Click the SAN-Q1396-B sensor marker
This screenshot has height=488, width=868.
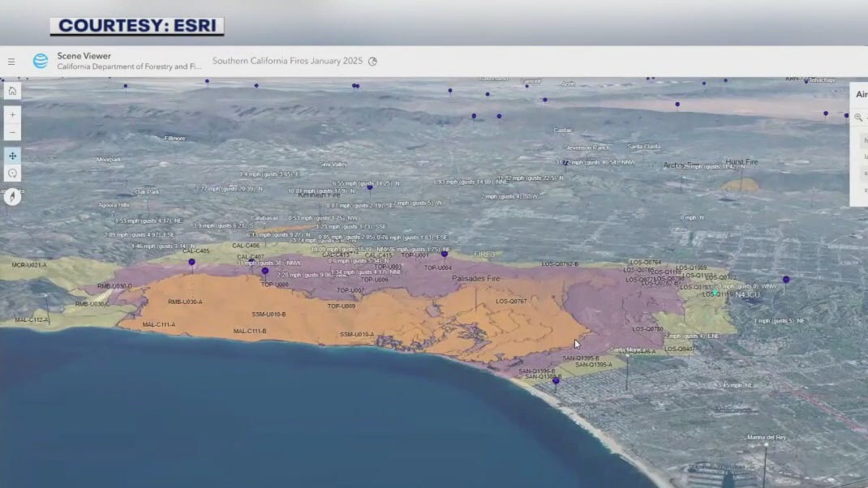pyautogui.click(x=537, y=370)
